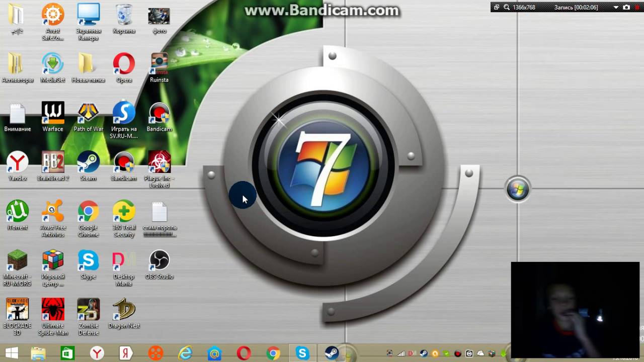Take a screenshot with Bandicam camera icon
Viewport: 644px width, 362px height.
point(626,8)
